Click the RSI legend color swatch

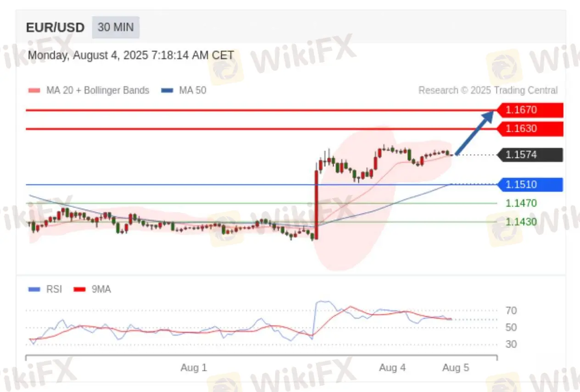34,289
